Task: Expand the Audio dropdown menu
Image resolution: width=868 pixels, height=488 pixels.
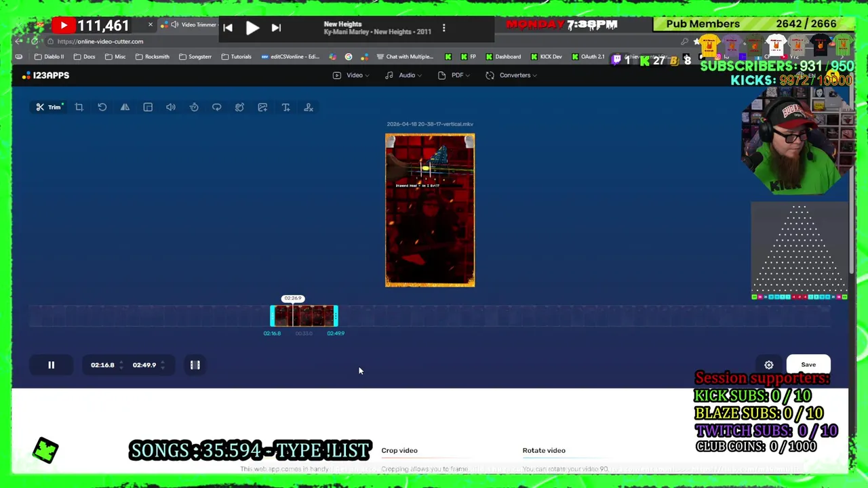Action: click(x=403, y=75)
